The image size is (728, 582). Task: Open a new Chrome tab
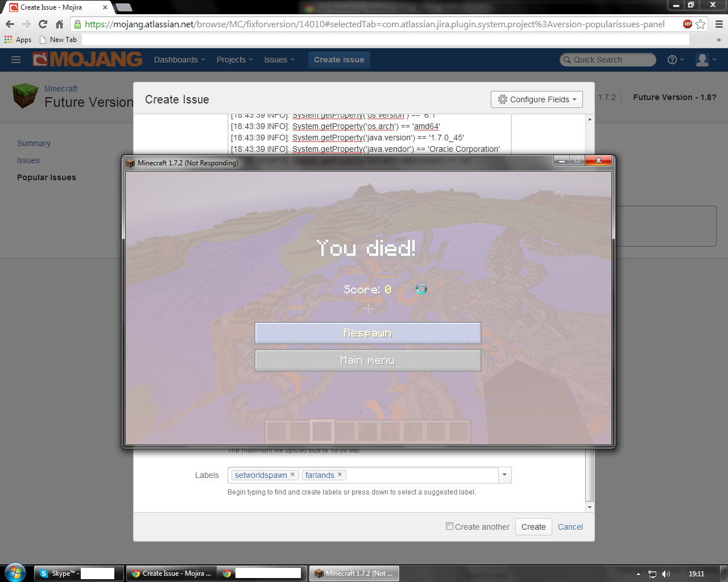point(123,7)
